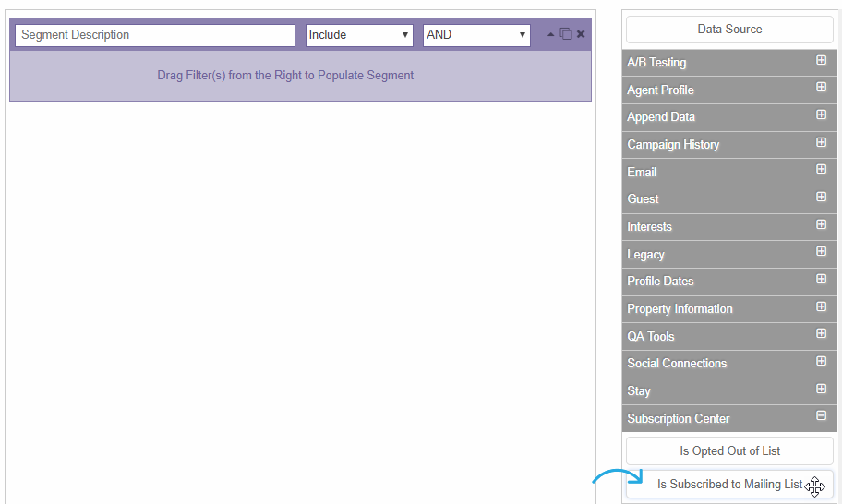
Task: Expand Stay with its plus icon
Action: 821,388
